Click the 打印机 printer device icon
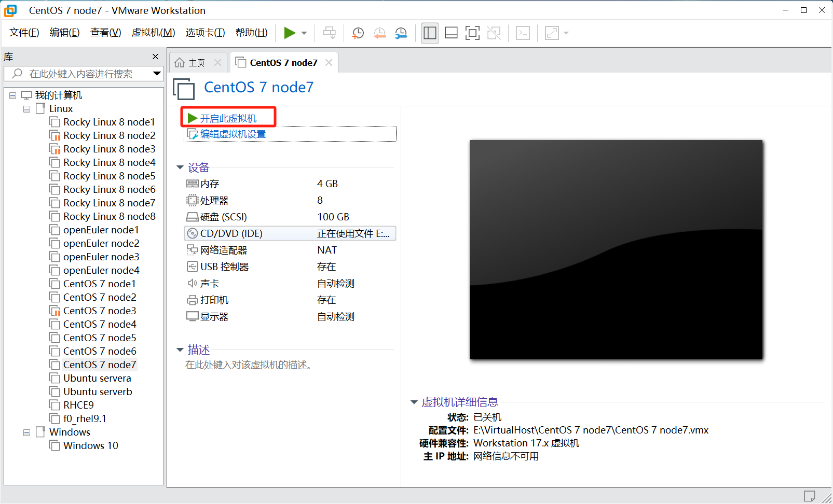Image resolution: width=833 pixels, height=504 pixels. (193, 300)
